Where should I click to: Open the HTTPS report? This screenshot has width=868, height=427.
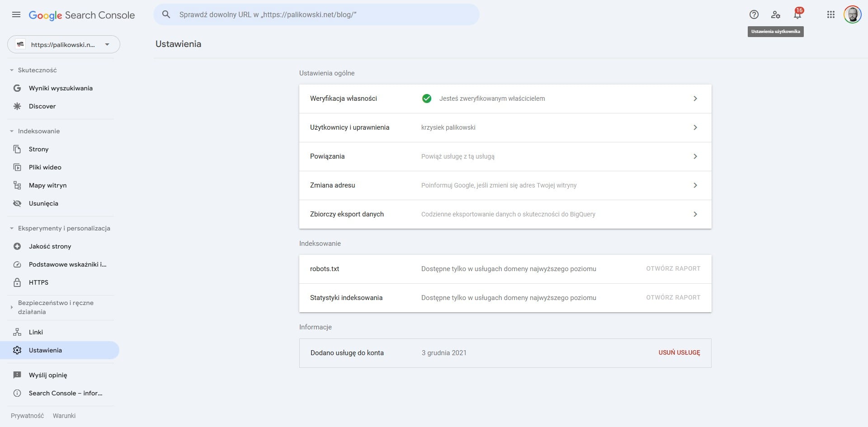(38, 282)
